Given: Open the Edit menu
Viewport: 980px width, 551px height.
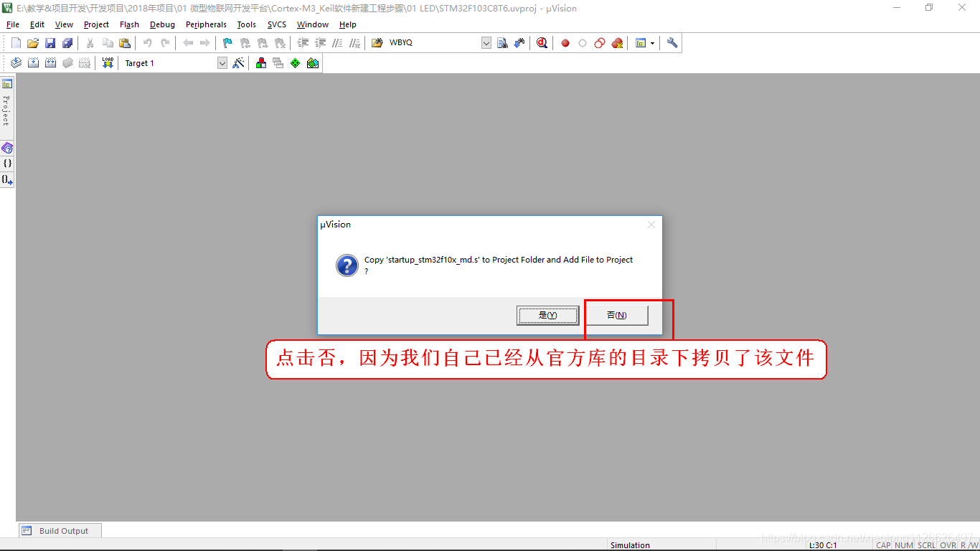Looking at the screenshot, I should click(x=37, y=24).
